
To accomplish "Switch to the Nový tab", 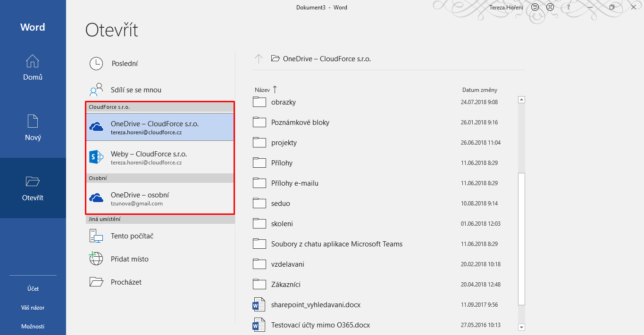I will [33, 128].
